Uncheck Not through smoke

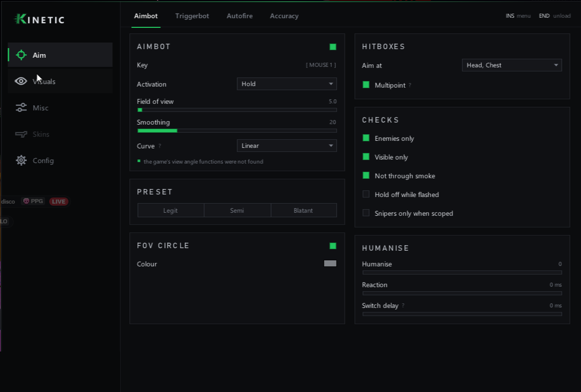(366, 175)
